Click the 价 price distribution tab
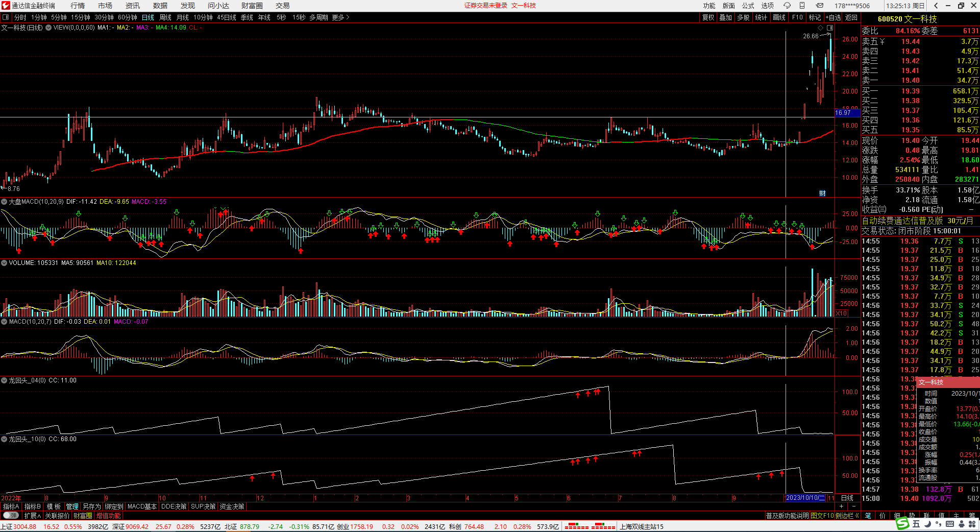Viewport: 980px width, 532px height. click(x=883, y=516)
